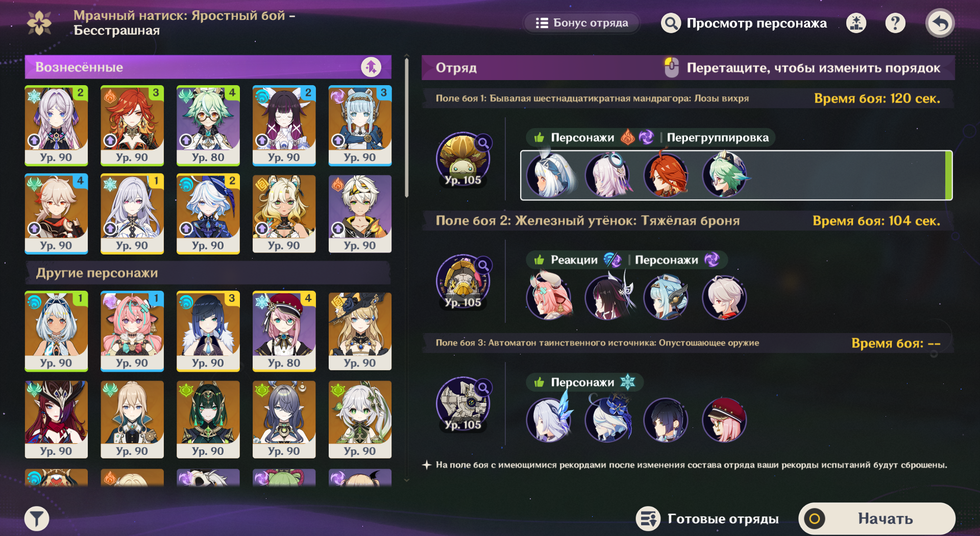This screenshot has width=980, height=536.
Task: Select the Поле боя 2 Железный утёнок header
Action: (688, 221)
